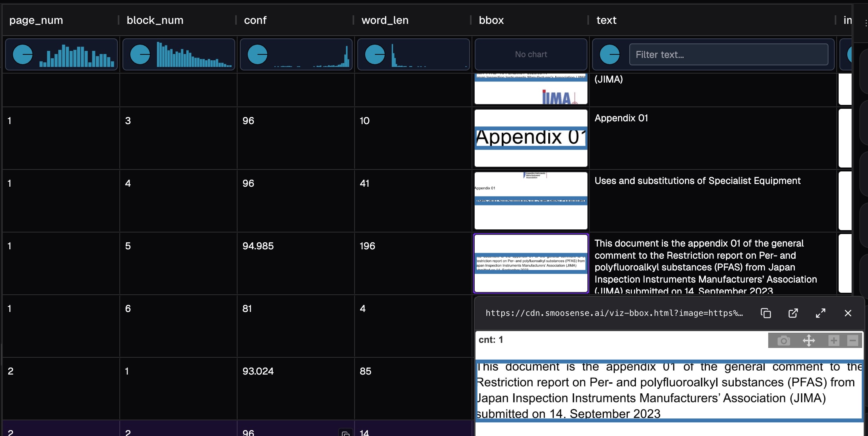Open bbox visualization in new tab
This screenshot has width=868, height=436.
793,313
